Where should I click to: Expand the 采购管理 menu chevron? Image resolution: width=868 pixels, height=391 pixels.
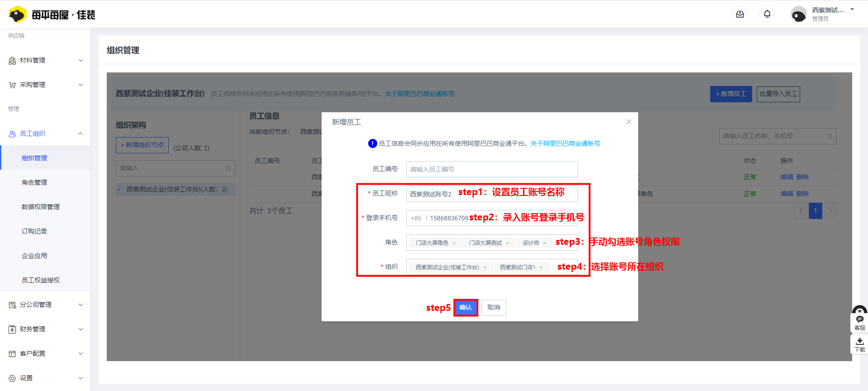(81, 85)
